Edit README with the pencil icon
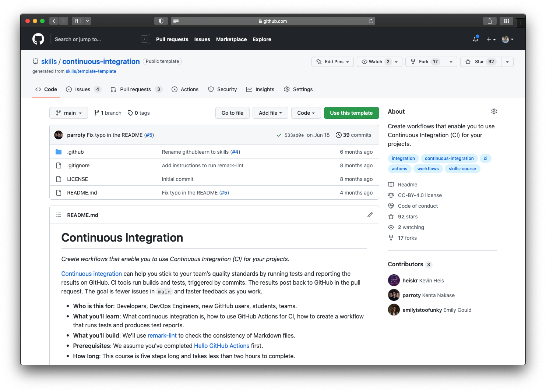Image resolution: width=546 pixels, height=392 pixels. pyautogui.click(x=370, y=215)
